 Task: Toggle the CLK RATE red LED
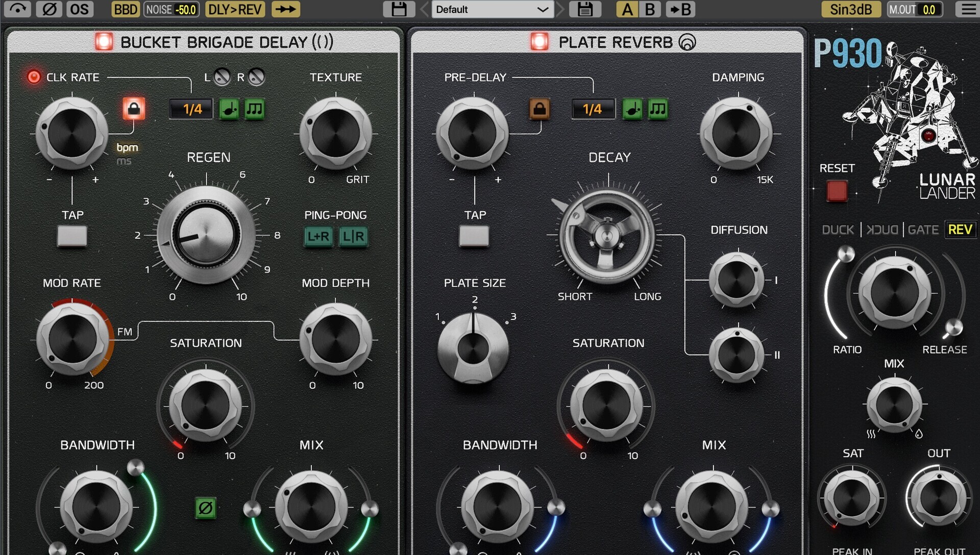(34, 77)
